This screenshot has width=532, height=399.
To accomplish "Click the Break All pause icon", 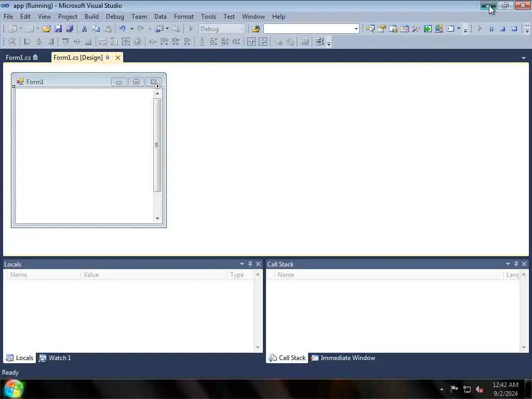I will click(491, 29).
